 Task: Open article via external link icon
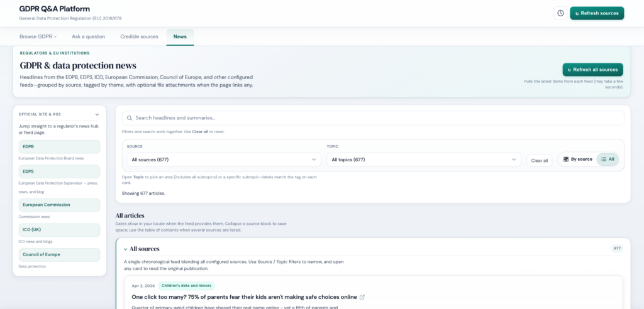[x=362, y=297]
